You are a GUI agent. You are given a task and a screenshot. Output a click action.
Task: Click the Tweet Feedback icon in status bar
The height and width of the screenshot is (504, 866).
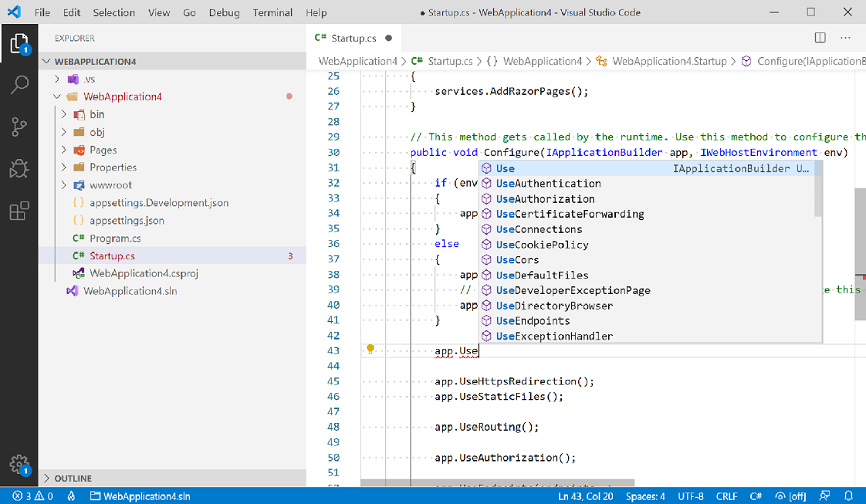[824, 496]
